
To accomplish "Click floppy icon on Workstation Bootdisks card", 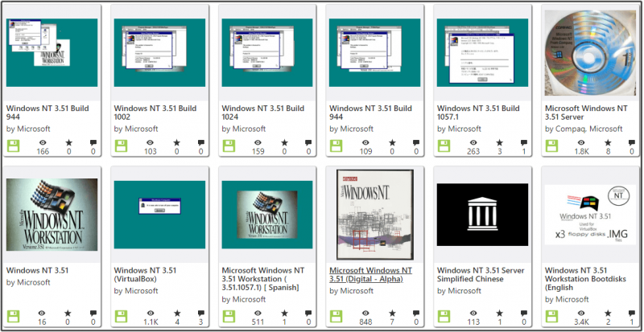I will coord(551,317).
